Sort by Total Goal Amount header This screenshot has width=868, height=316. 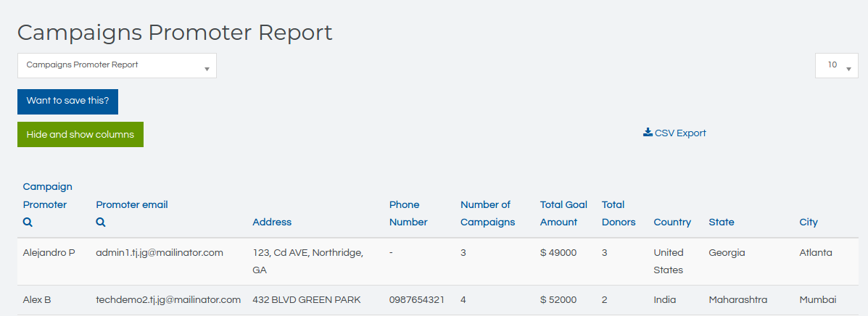563,213
